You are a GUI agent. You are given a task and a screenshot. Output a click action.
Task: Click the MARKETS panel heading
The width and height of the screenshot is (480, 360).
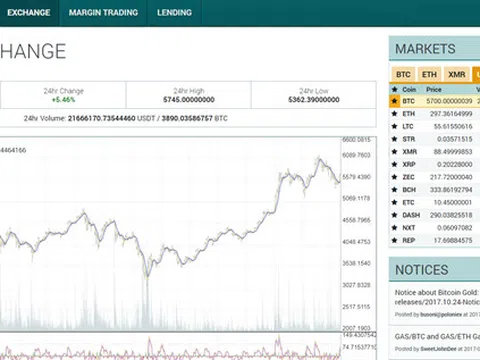pyautogui.click(x=425, y=49)
